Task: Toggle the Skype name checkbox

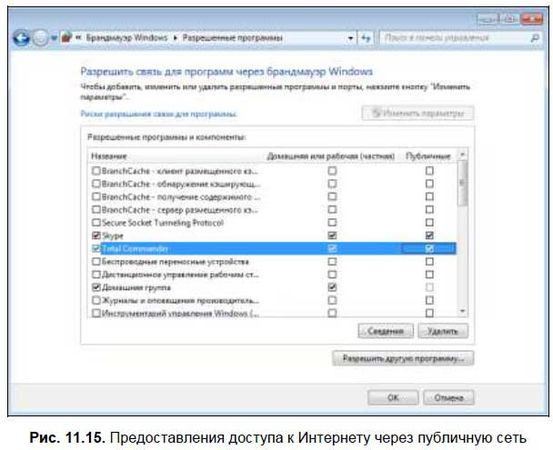Action: coord(96,235)
